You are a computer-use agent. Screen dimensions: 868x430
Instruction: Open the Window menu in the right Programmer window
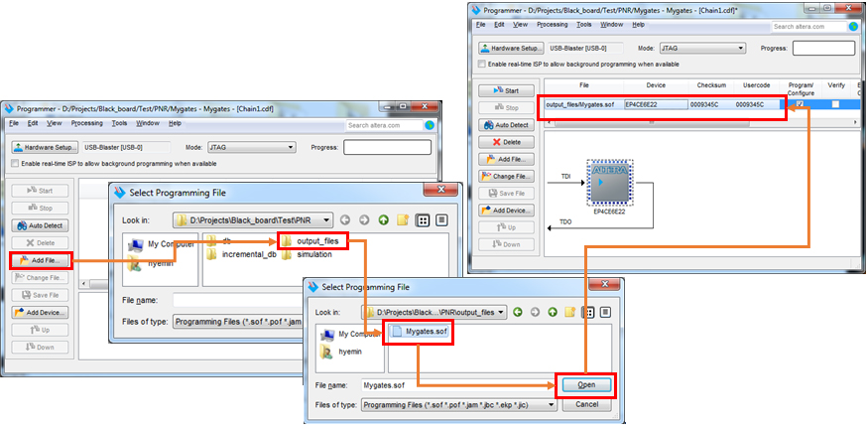(x=612, y=25)
